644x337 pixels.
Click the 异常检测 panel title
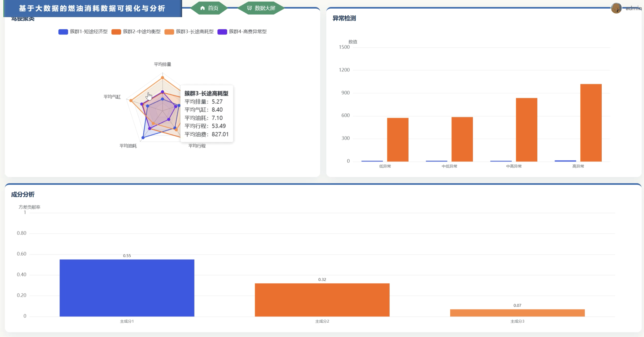pyautogui.click(x=344, y=18)
